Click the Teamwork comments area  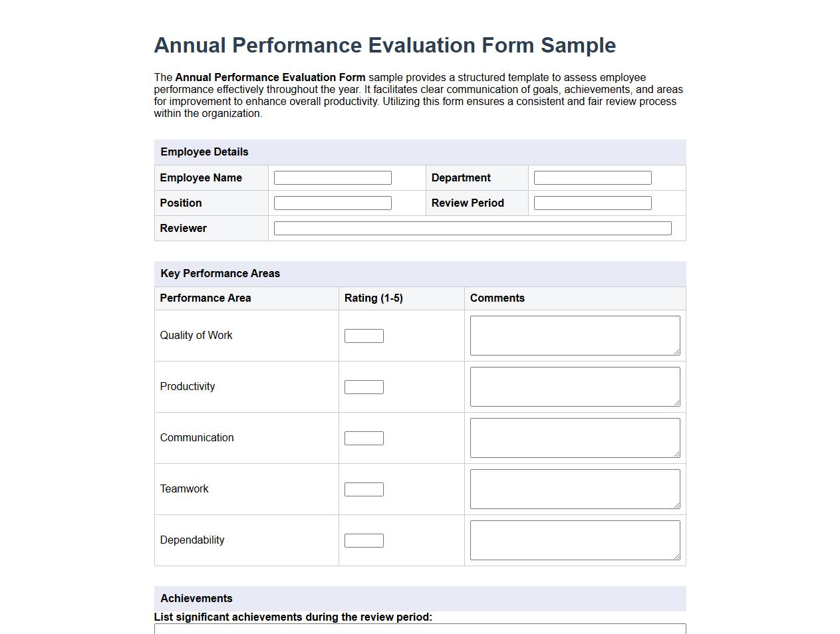[x=574, y=488]
